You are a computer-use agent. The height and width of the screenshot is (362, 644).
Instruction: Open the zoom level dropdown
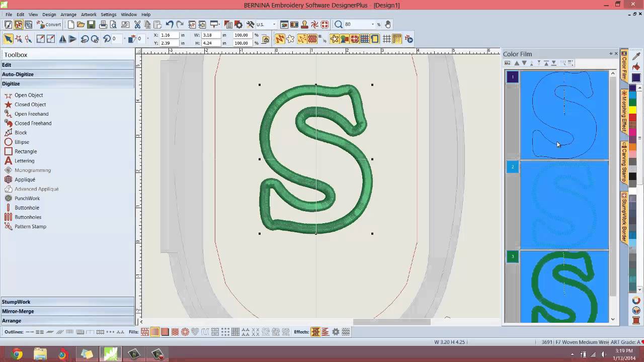[373, 25]
